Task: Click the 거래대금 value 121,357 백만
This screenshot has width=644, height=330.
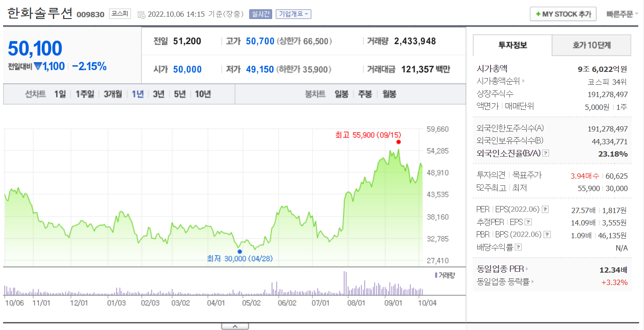Action: coord(426,69)
